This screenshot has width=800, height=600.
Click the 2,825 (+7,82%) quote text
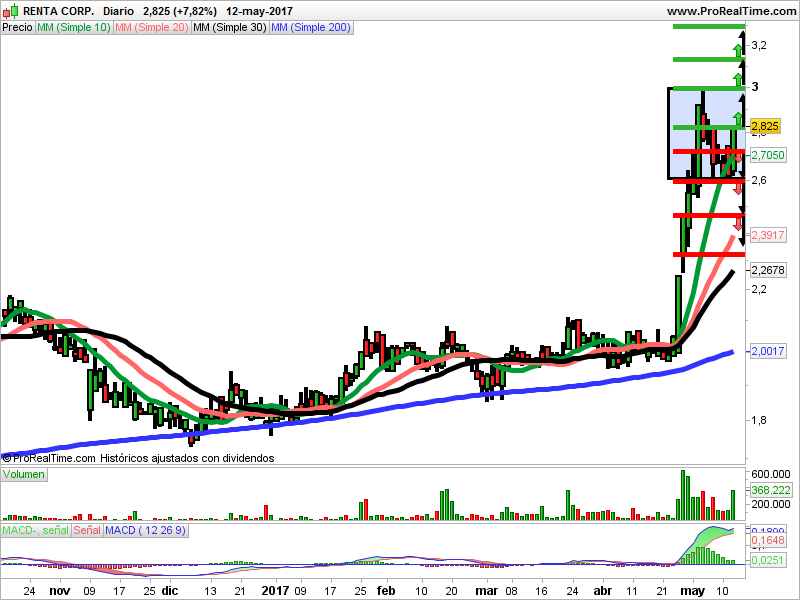point(180,11)
